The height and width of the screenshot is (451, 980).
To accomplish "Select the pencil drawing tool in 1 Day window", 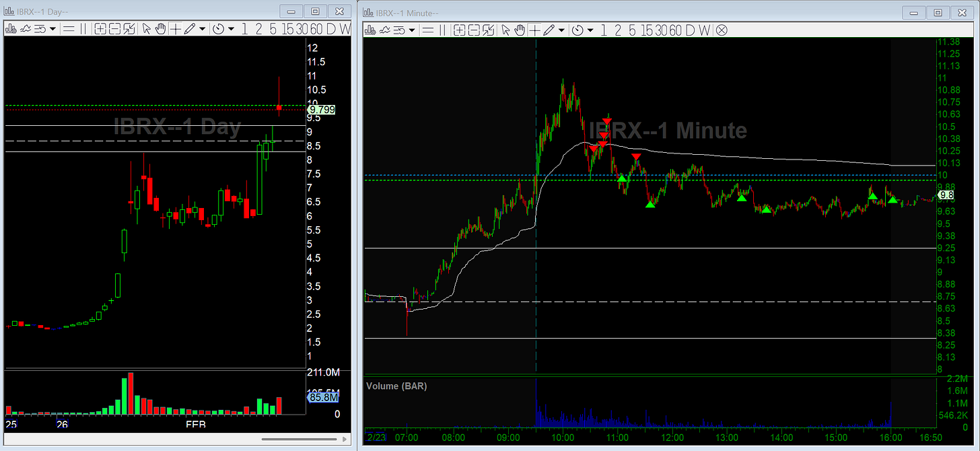I will tap(190, 29).
